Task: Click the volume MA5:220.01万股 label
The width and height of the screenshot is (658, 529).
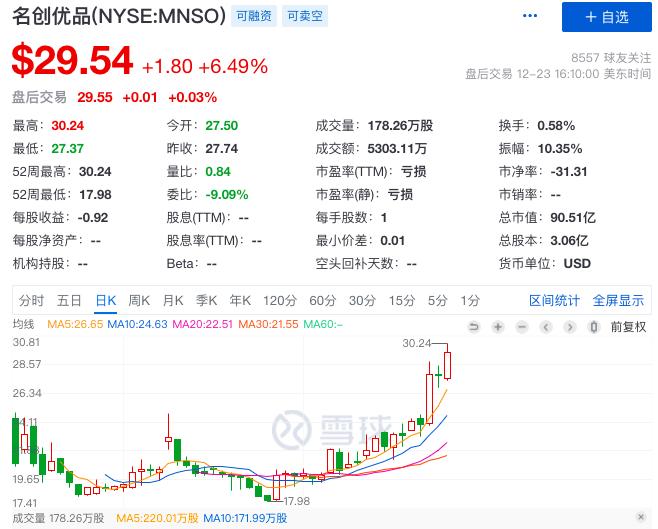Action: coord(157,518)
